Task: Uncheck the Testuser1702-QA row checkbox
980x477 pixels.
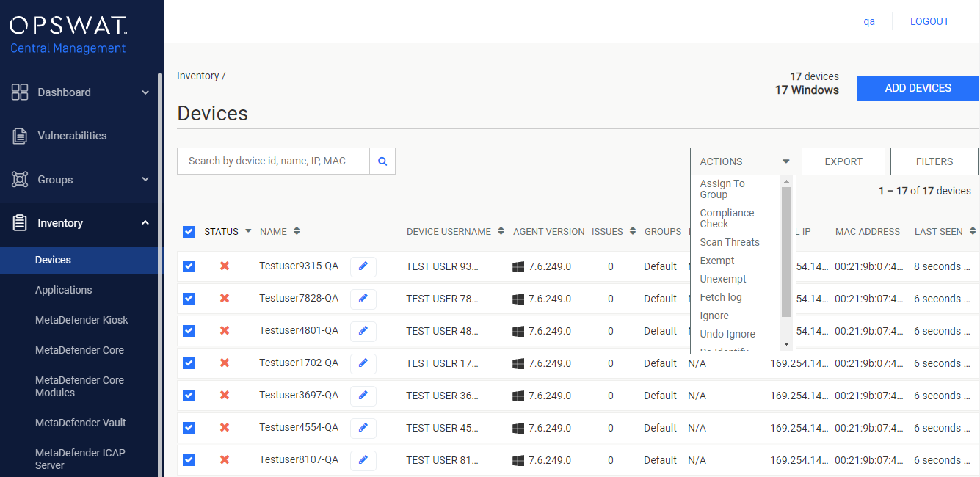Action: coord(189,363)
